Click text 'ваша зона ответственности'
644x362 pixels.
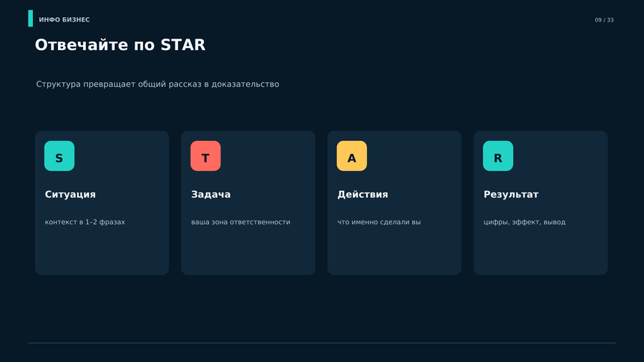[x=240, y=222]
